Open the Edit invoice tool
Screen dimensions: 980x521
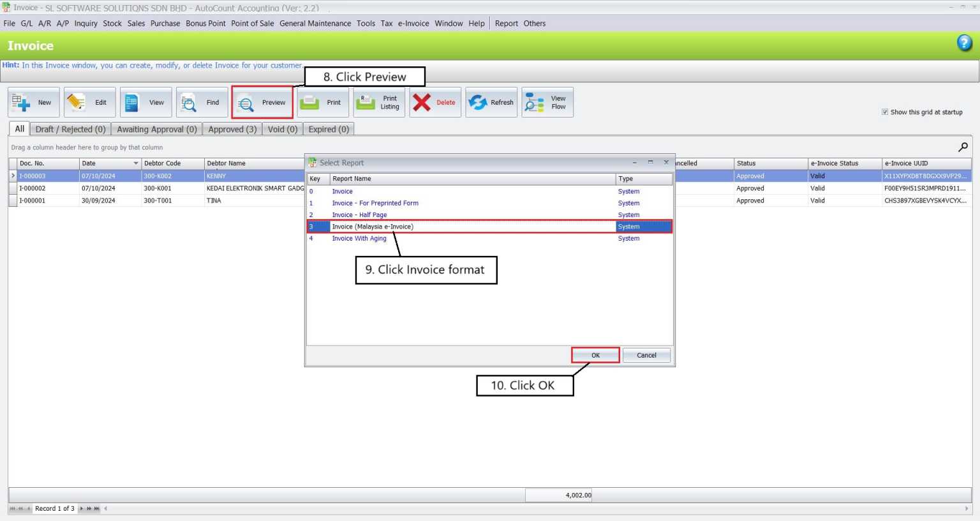[90, 102]
